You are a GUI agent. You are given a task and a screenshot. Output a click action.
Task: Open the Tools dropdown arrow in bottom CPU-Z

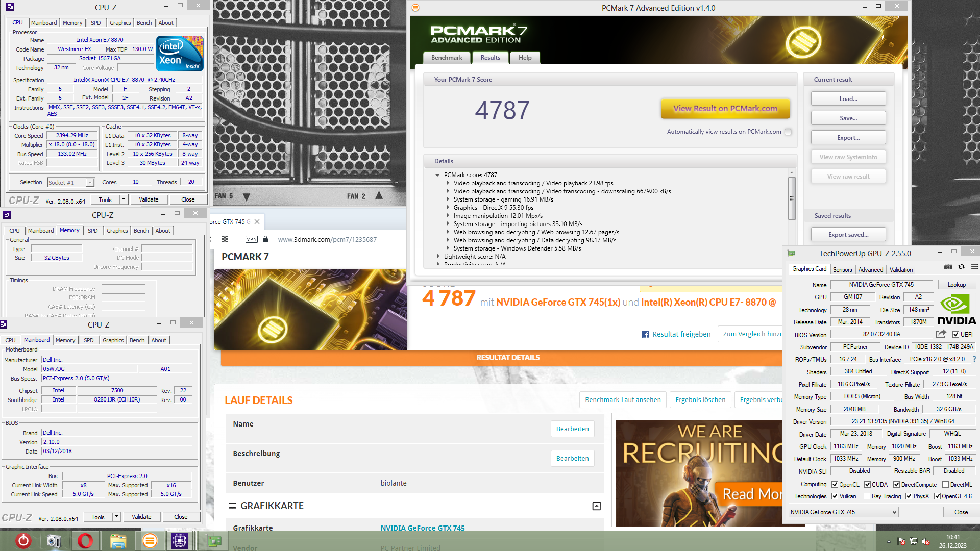click(116, 517)
